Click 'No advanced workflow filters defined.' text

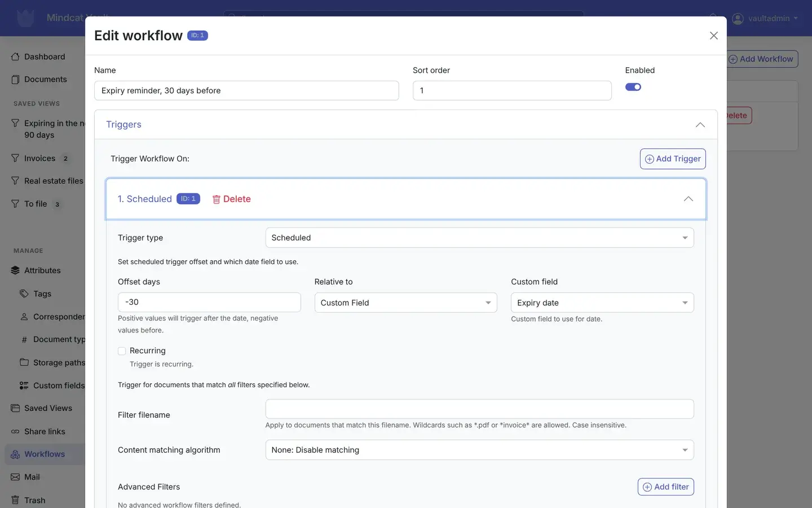179,505
